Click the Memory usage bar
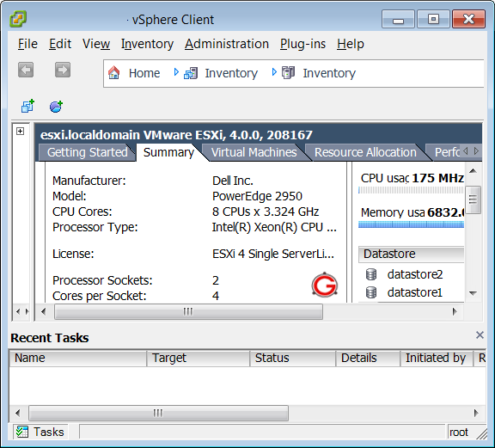 [x=411, y=224]
